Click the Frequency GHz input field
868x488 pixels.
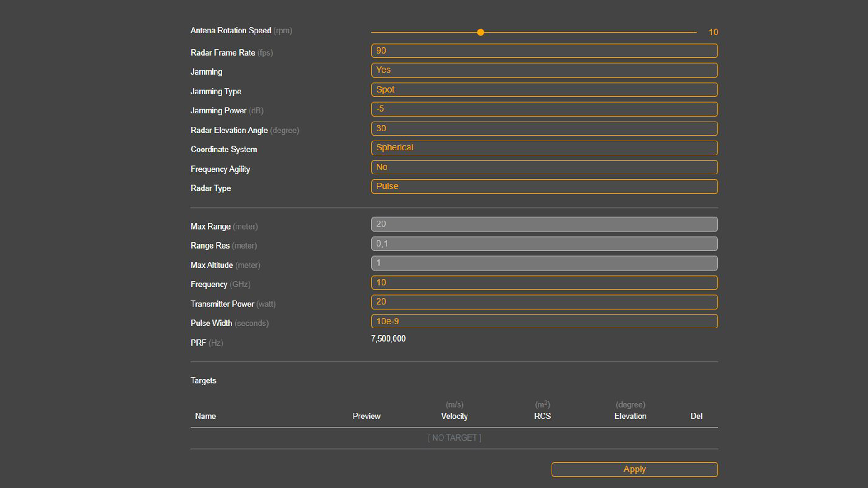pyautogui.click(x=544, y=282)
